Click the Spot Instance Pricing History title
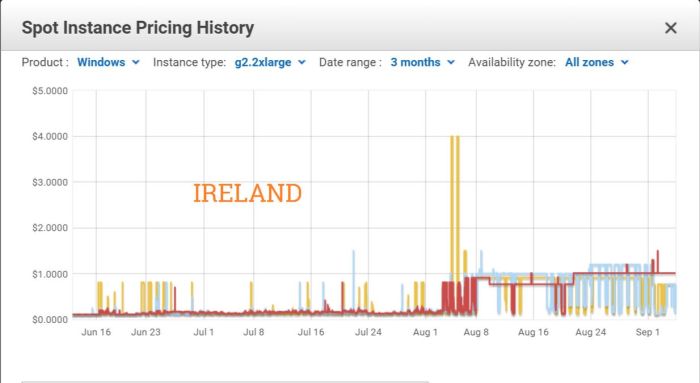Viewport: 700px width, 383px height. [x=138, y=28]
